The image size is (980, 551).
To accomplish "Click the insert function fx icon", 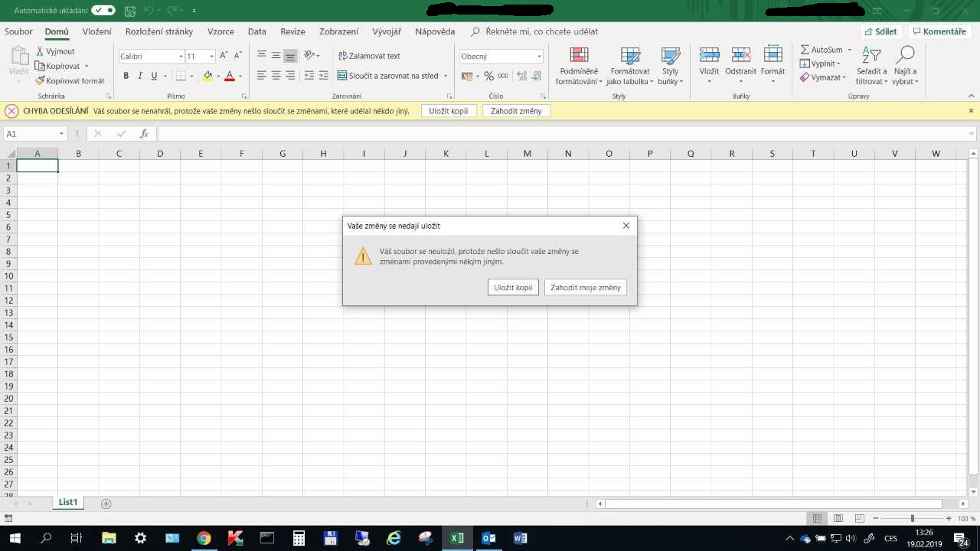I will [x=144, y=134].
